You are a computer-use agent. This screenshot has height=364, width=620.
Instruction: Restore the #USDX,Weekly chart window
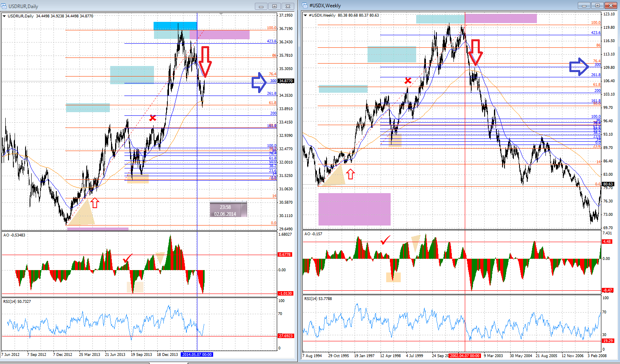(597, 6)
